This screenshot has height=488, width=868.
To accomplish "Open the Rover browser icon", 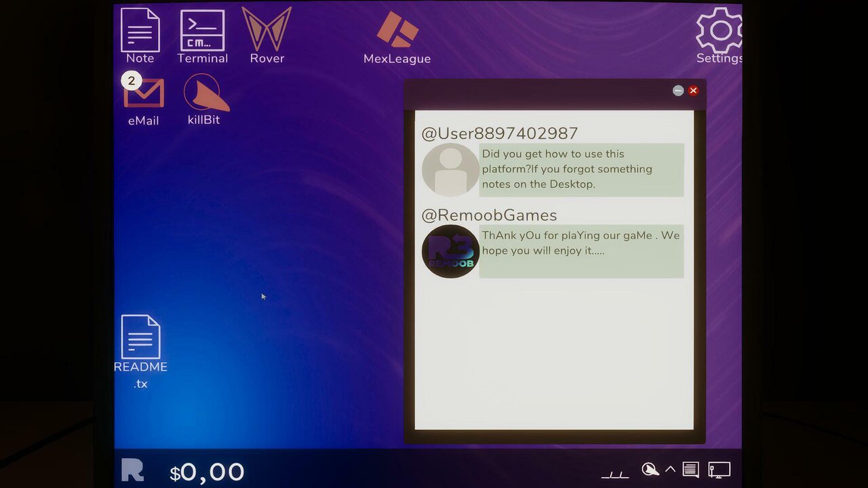I will tap(267, 30).
